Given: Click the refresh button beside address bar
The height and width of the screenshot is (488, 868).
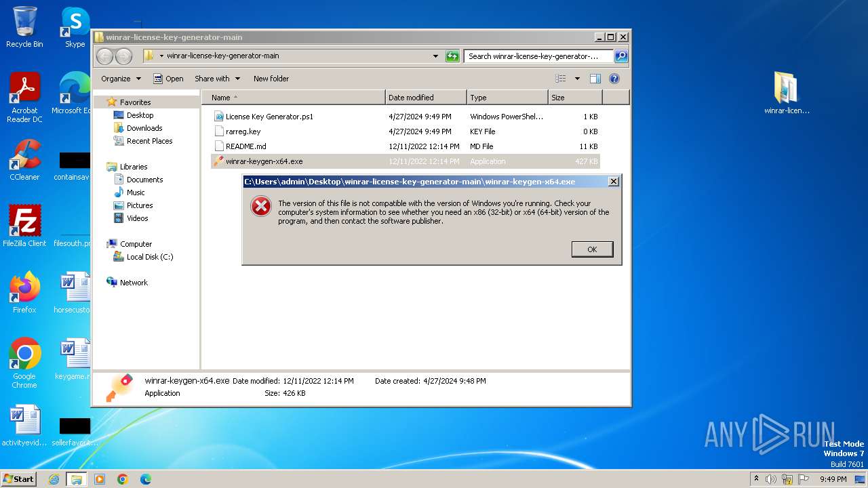Looking at the screenshot, I should 452,56.
